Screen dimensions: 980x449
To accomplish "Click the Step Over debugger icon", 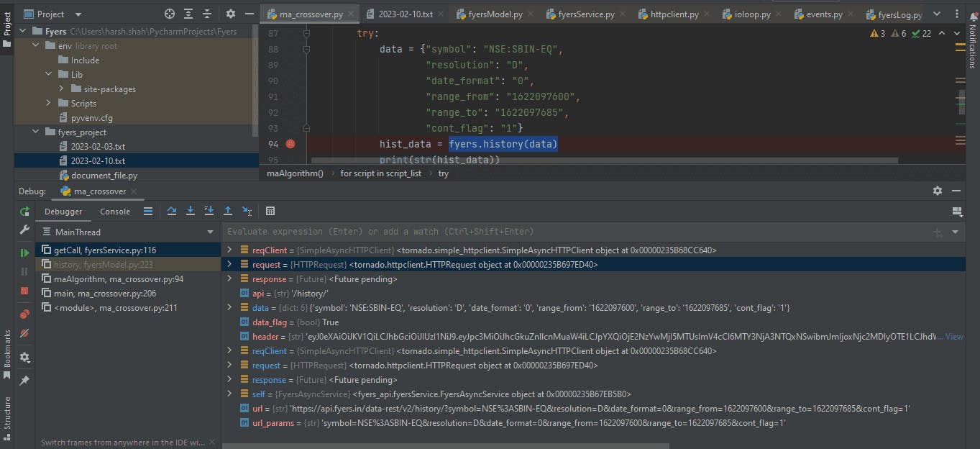I will tap(172, 211).
